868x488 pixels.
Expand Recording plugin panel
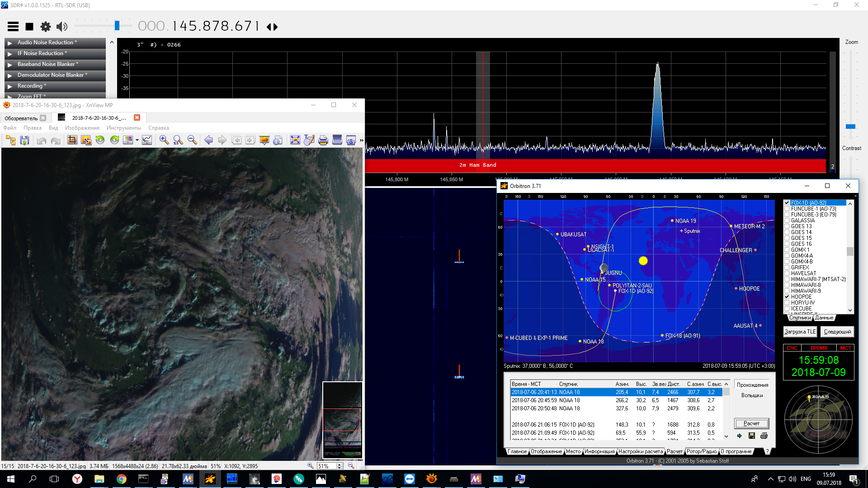9,86
